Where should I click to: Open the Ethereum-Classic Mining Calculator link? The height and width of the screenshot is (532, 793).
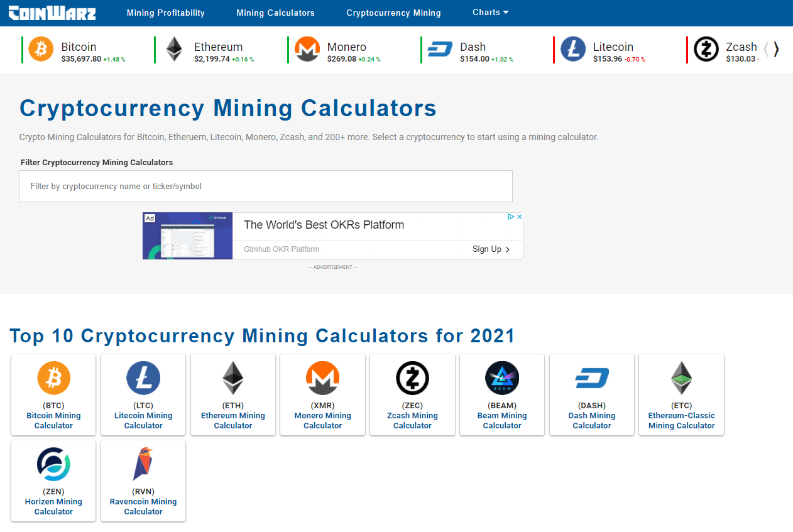pos(682,421)
